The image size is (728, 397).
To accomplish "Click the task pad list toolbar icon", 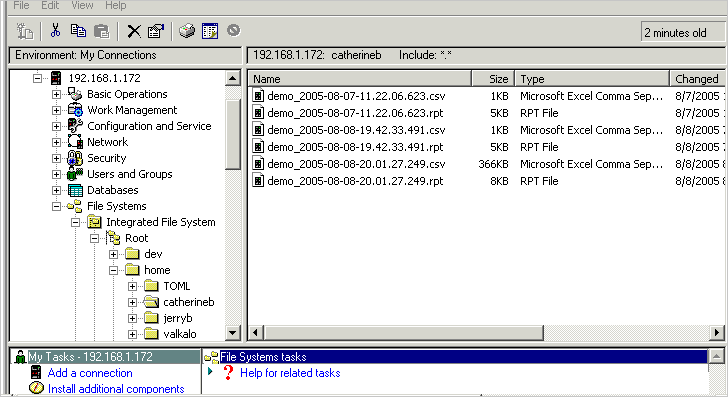I will [x=210, y=31].
